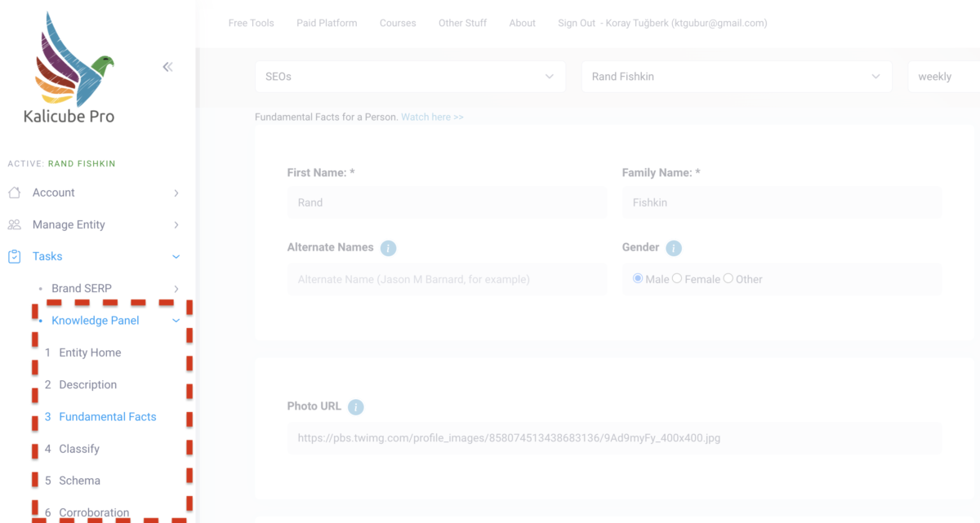Select the Male gender option
Viewport: 980px width, 523px height.
[x=638, y=279]
